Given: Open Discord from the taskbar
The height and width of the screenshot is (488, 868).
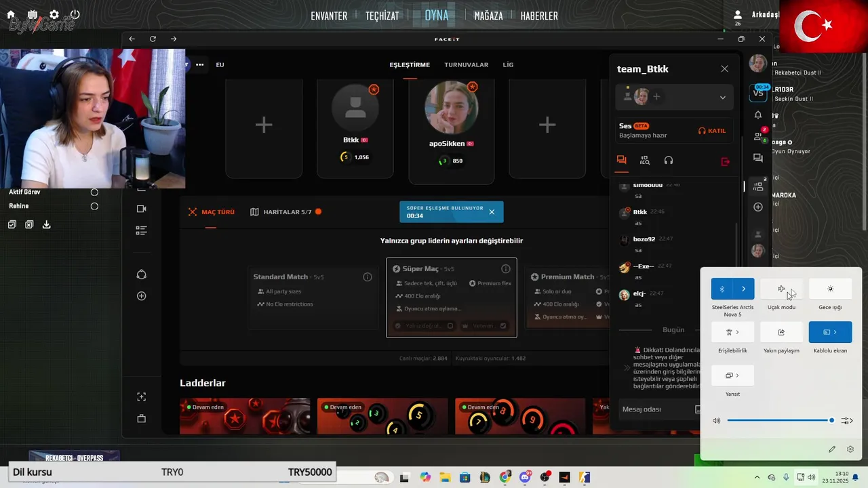Looking at the screenshot, I should click(524, 477).
